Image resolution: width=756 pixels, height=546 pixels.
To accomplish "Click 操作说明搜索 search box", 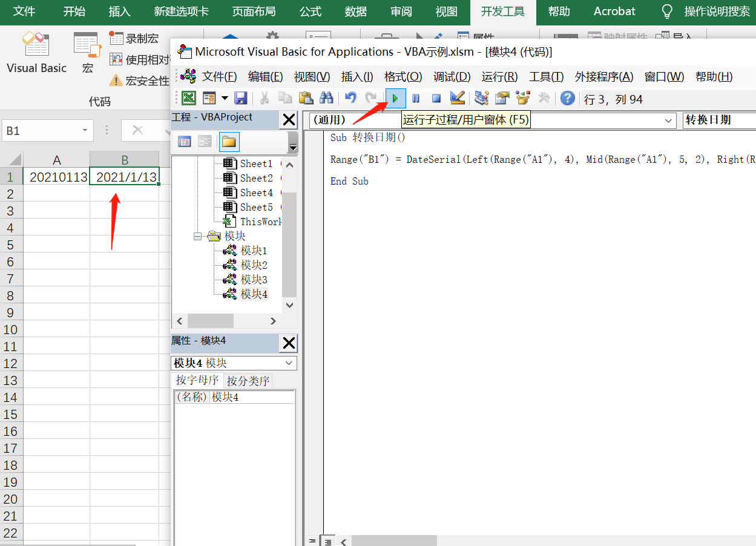I will pos(717,12).
